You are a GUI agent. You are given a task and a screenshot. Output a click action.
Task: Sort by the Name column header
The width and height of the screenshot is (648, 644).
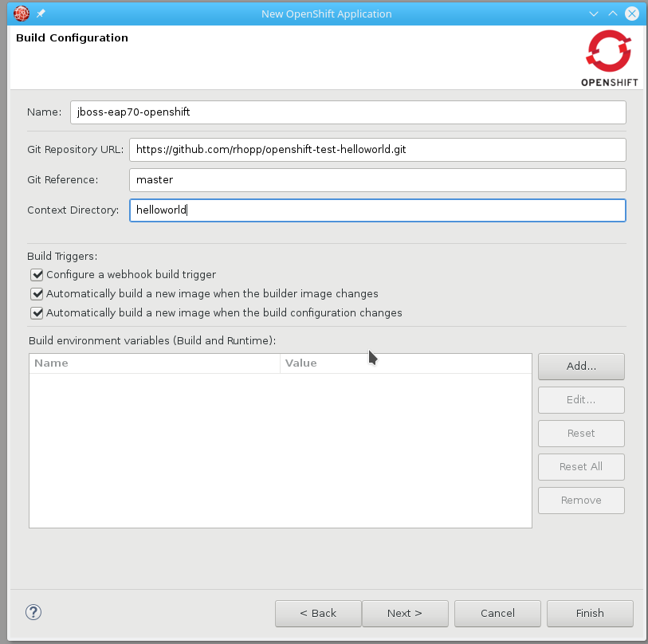click(x=155, y=363)
